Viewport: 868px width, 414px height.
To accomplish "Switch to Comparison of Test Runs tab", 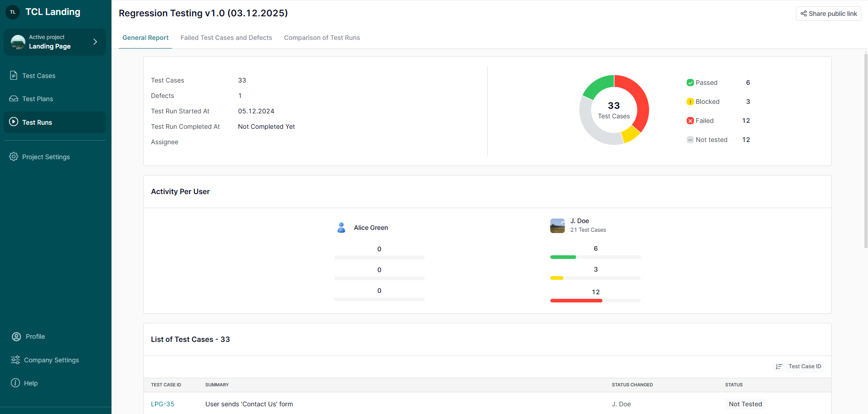I will pos(322,38).
